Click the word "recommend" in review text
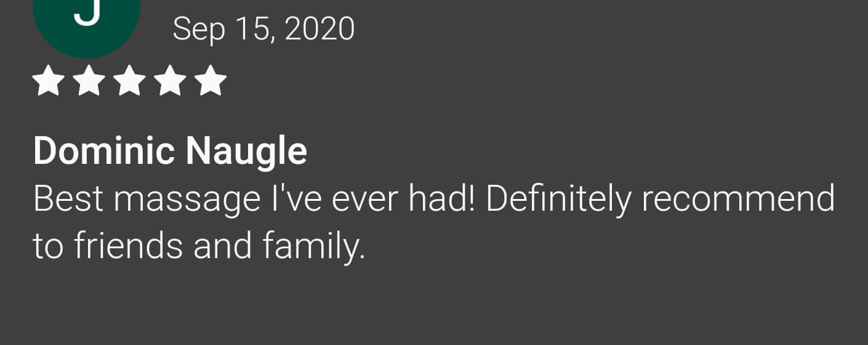 738,200
